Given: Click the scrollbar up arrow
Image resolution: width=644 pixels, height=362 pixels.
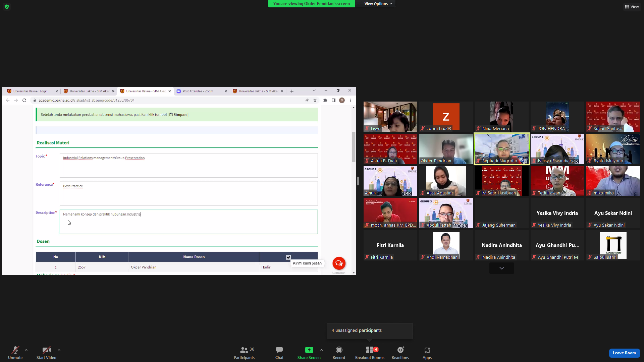Looking at the screenshot, I should tap(354, 108).
